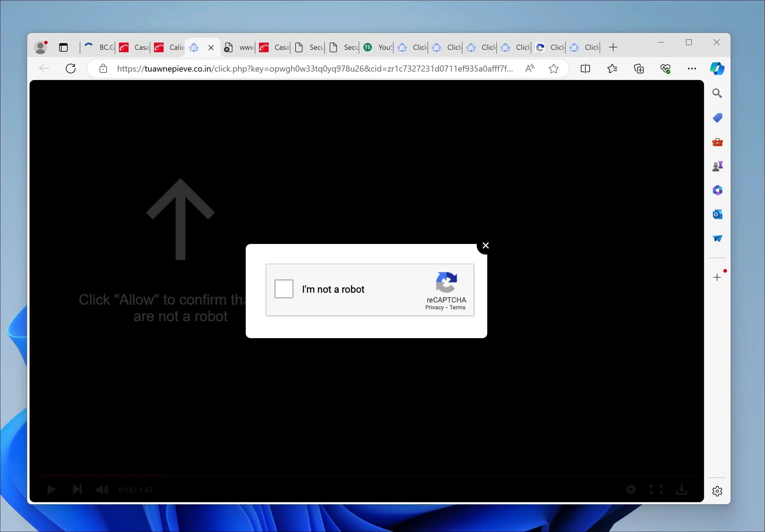Screen dimensions: 765x532
Task: Switch to the second Secu tab
Action: tap(343, 47)
